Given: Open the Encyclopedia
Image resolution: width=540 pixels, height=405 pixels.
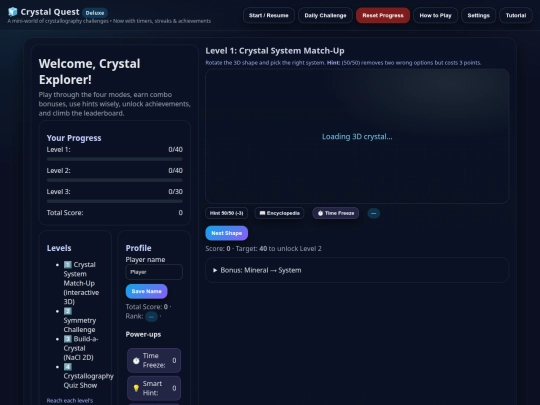Looking at the screenshot, I should (279, 213).
